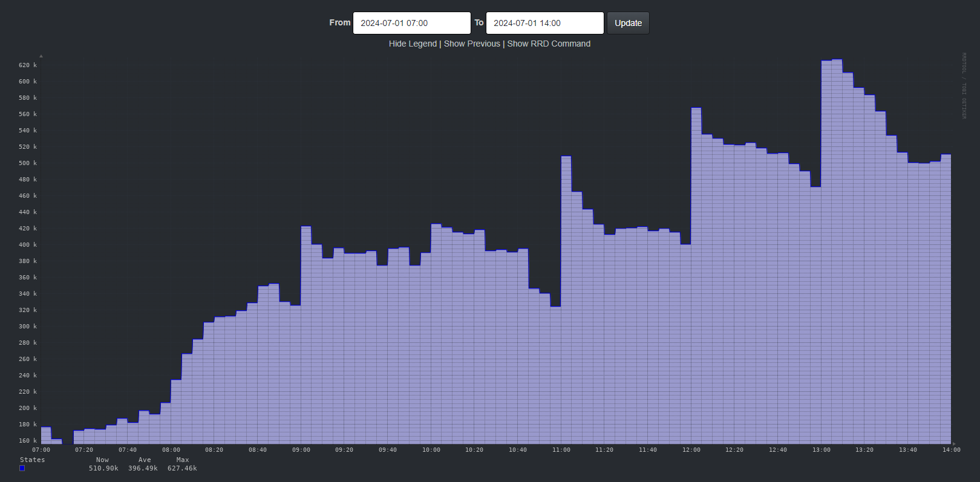The height and width of the screenshot is (482, 980).
Task: Click the 08:40 x-axis label
Action: (258, 450)
